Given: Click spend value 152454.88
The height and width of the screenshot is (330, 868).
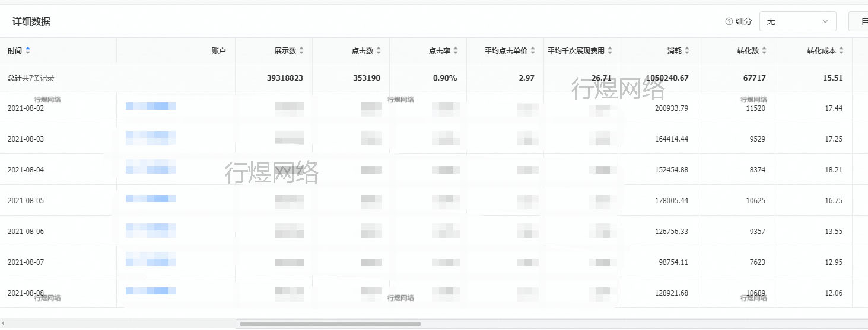Looking at the screenshot, I should point(671,170).
